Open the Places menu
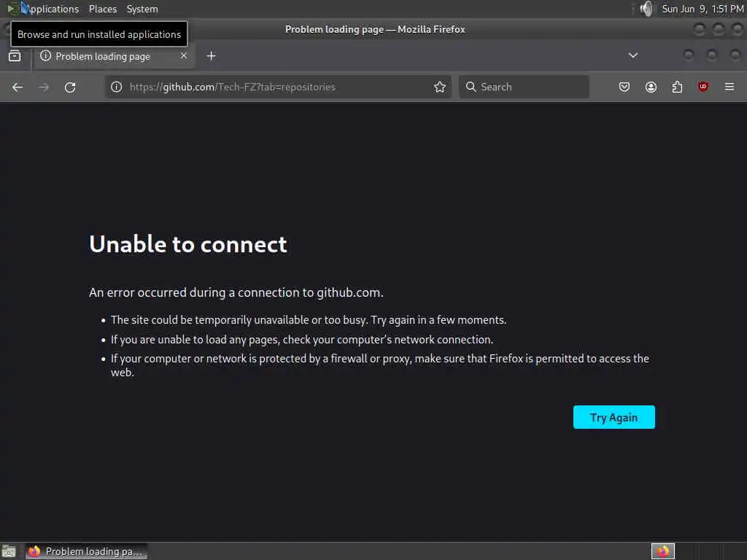The height and width of the screenshot is (560, 747). pos(103,9)
